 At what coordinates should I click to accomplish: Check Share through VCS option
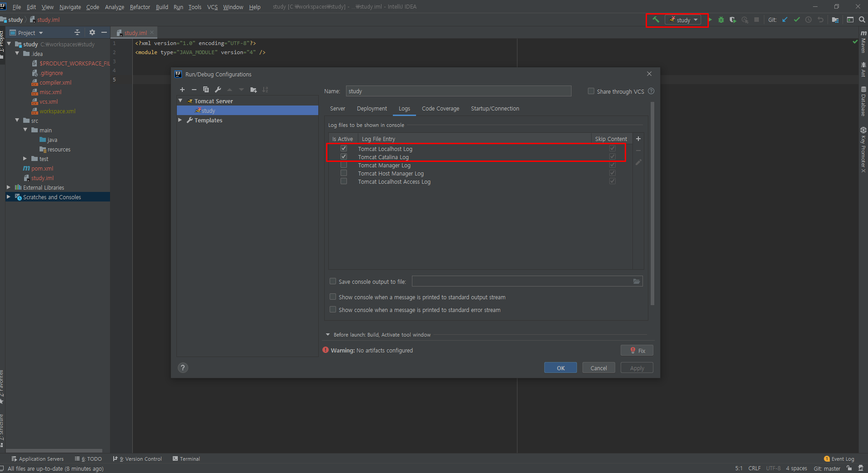(x=591, y=91)
